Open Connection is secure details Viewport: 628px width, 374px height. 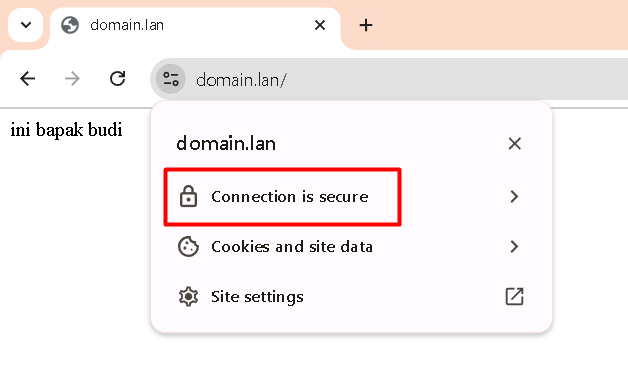[x=351, y=197]
